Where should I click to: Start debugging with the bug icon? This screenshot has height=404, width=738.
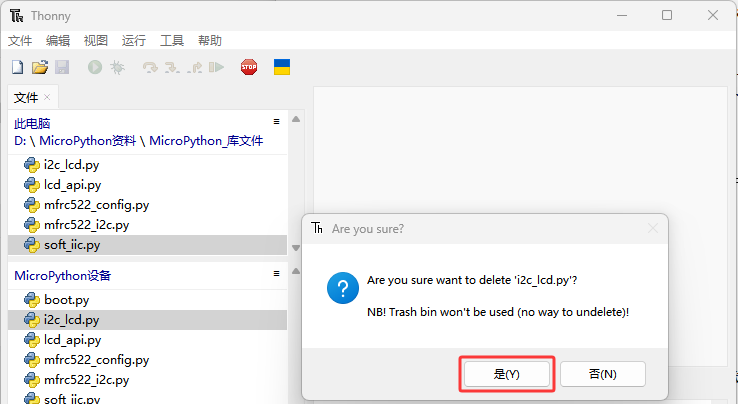[117, 67]
